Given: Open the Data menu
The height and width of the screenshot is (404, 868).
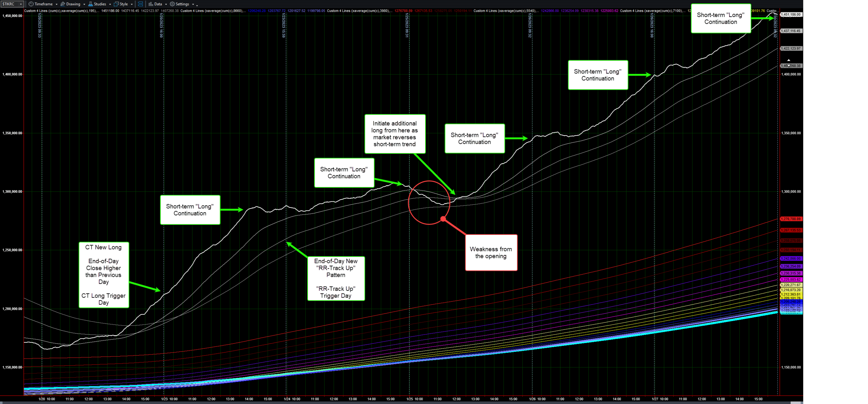Looking at the screenshot, I should tap(158, 4).
